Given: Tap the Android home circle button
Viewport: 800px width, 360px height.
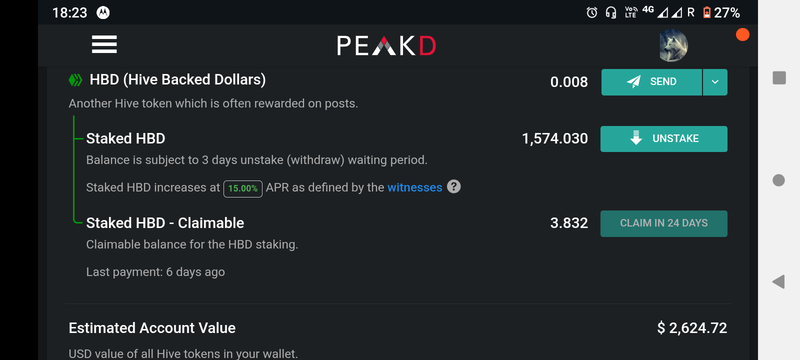Looking at the screenshot, I should pos(779,180).
